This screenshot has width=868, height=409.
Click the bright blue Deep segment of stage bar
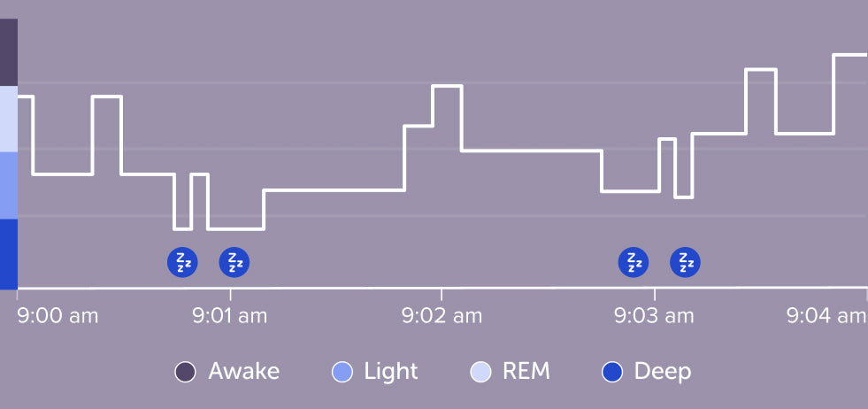9,253
